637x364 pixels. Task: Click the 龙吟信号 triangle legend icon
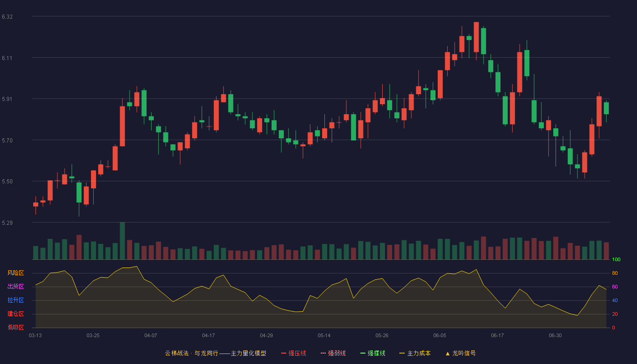click(x=448, y=354)
